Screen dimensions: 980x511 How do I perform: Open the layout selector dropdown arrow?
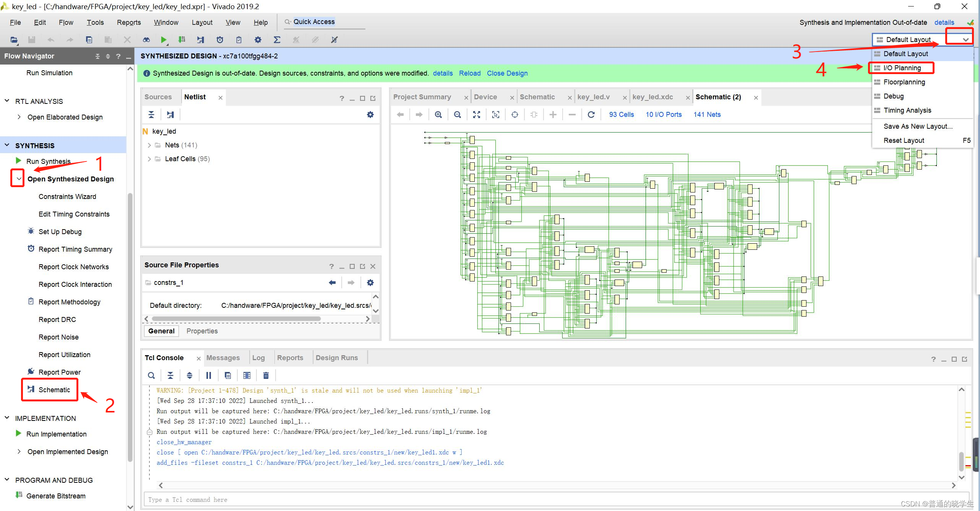point(965,40)
